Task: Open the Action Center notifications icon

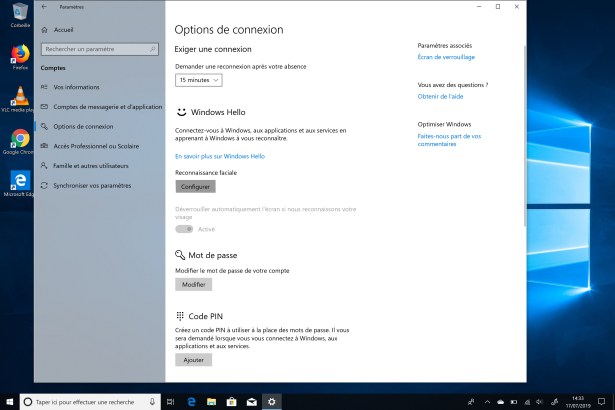Action: pyautogui.click(x=601, y=402)
